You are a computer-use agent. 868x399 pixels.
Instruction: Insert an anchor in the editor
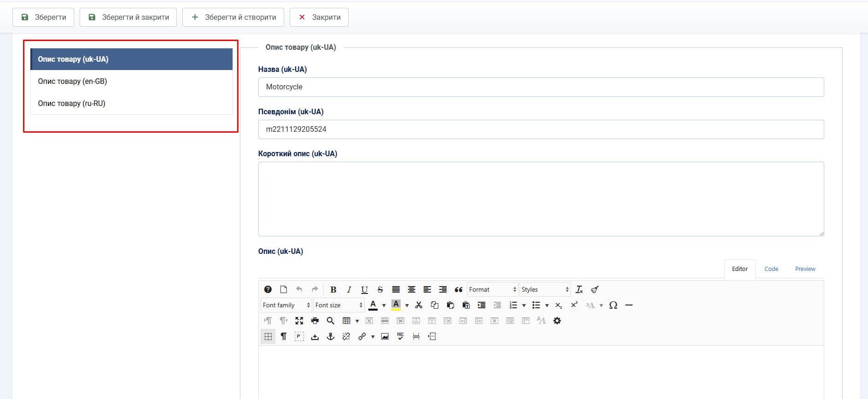[x=330, y=336]
